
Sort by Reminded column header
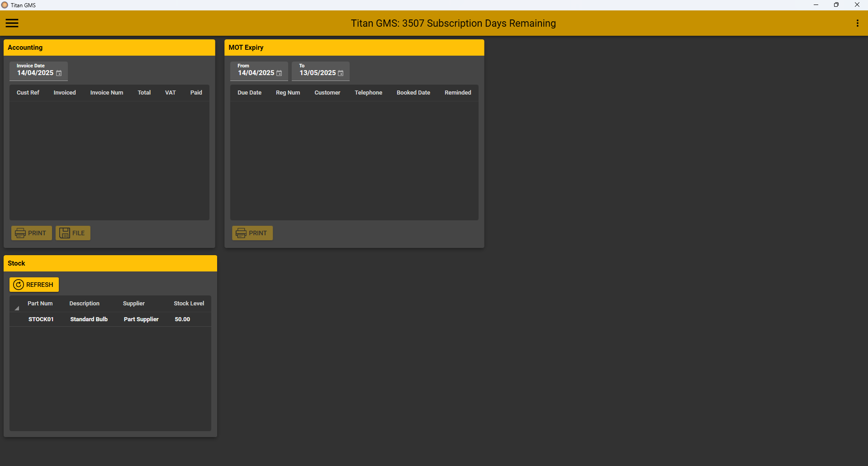(x=458, y=93)
